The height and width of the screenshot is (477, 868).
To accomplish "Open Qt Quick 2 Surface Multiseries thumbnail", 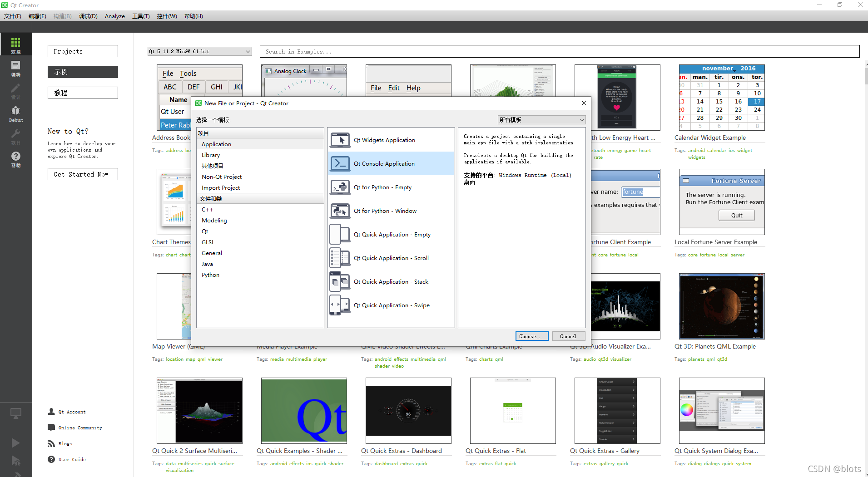I will tap(199, 411).
